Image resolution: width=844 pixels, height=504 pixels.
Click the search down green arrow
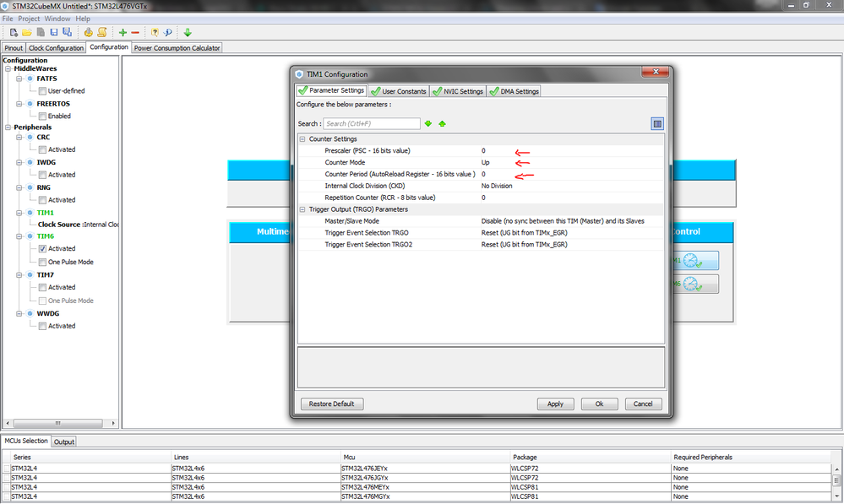[428, 124]
